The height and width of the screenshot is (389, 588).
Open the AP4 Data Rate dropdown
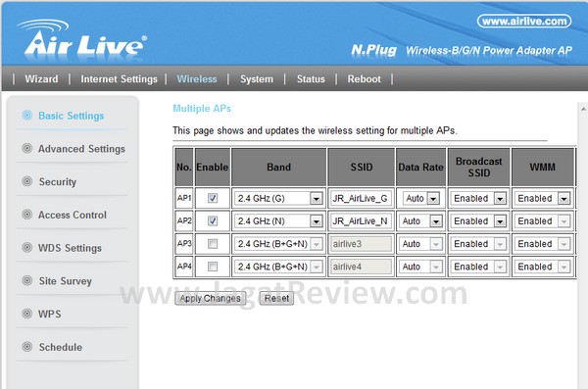(420, 267)
